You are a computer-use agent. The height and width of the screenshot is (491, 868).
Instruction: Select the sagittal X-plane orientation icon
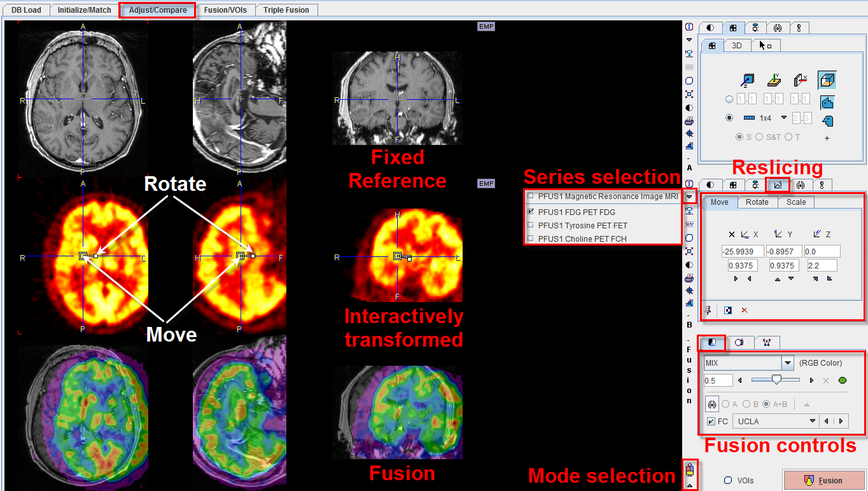click(801, 80)
